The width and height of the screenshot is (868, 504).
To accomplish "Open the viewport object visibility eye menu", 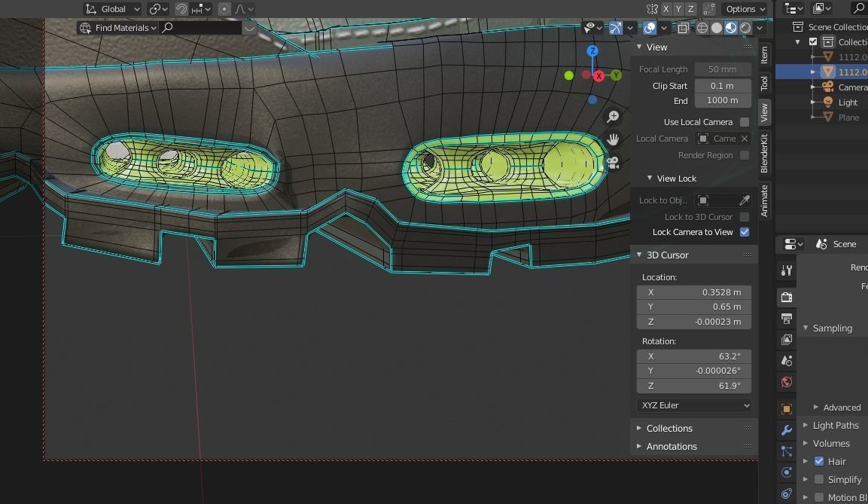I will coord(593,28).
